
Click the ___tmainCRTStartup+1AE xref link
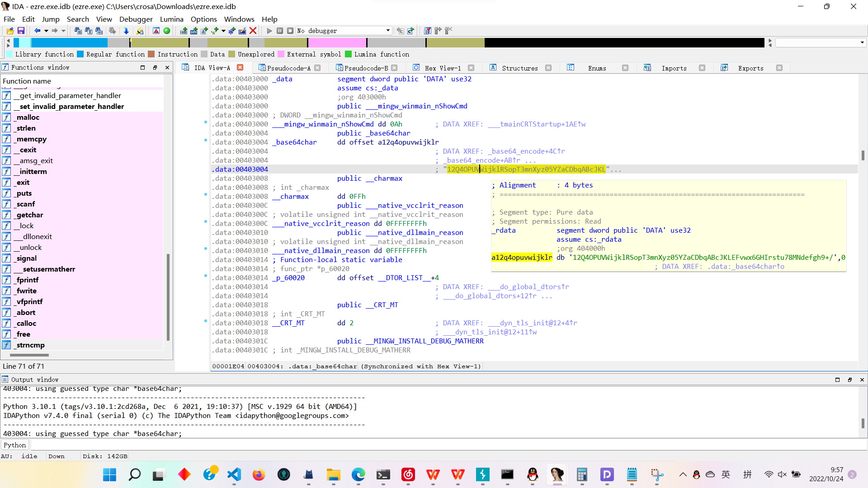click(x=536, y=124)
